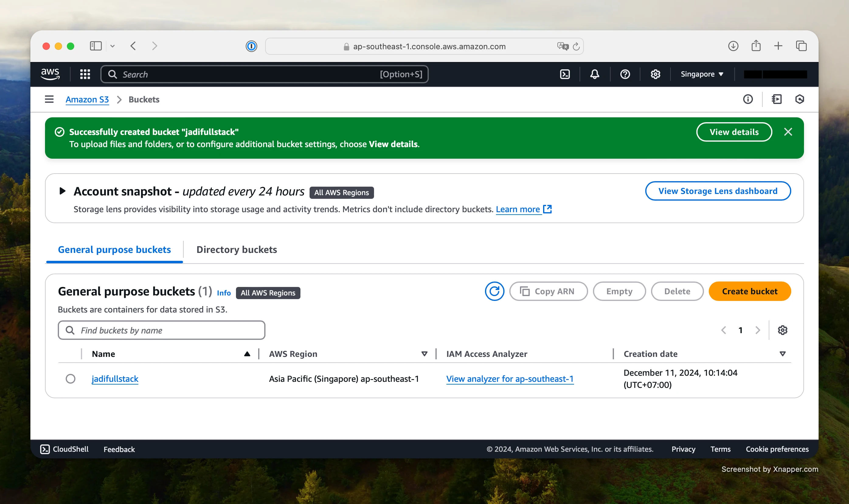Switch to General purpose buckets tab
Screen dimensions: 849x504
click(115, 250)
